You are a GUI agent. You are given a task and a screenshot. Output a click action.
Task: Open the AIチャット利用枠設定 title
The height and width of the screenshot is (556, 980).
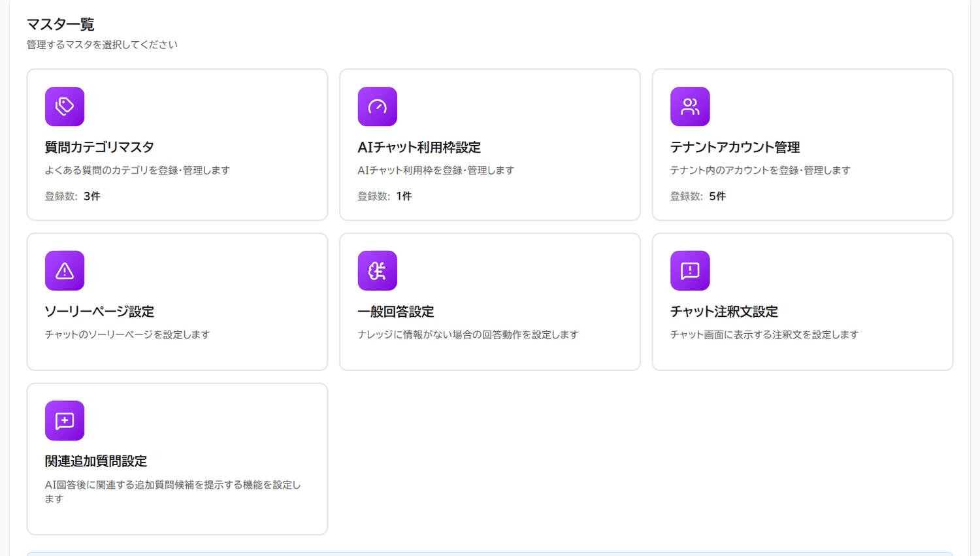click(x=419, y=147)
